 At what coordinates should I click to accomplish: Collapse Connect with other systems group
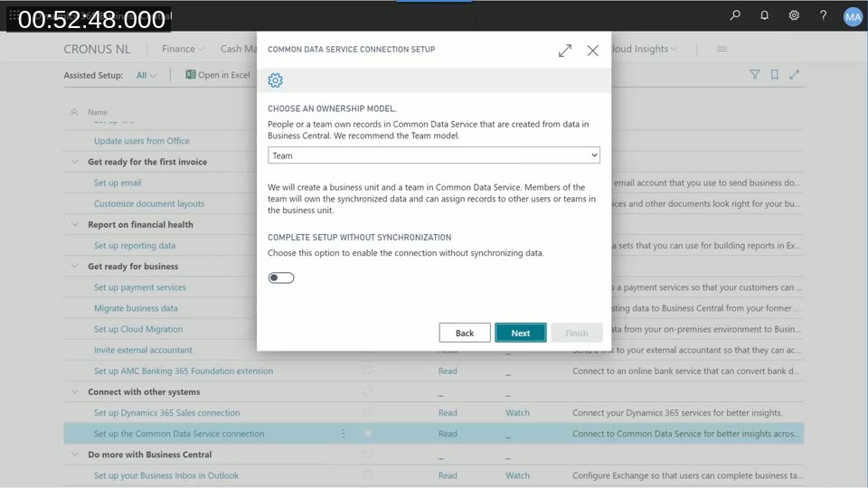75,391
